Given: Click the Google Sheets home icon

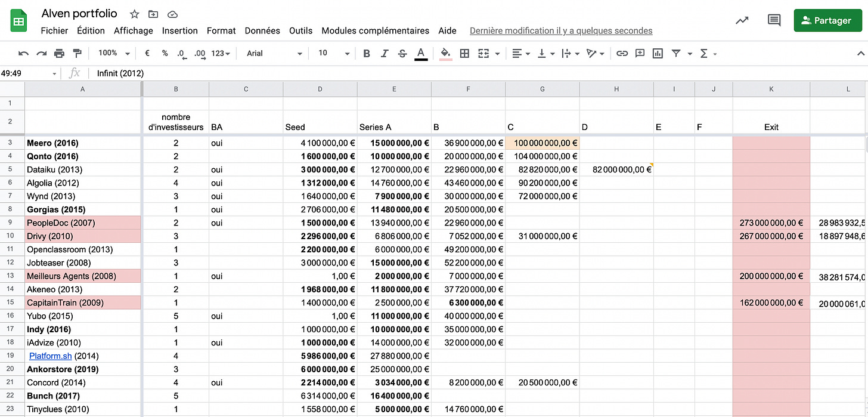Looking at the screenshot, I should (19, 21).
